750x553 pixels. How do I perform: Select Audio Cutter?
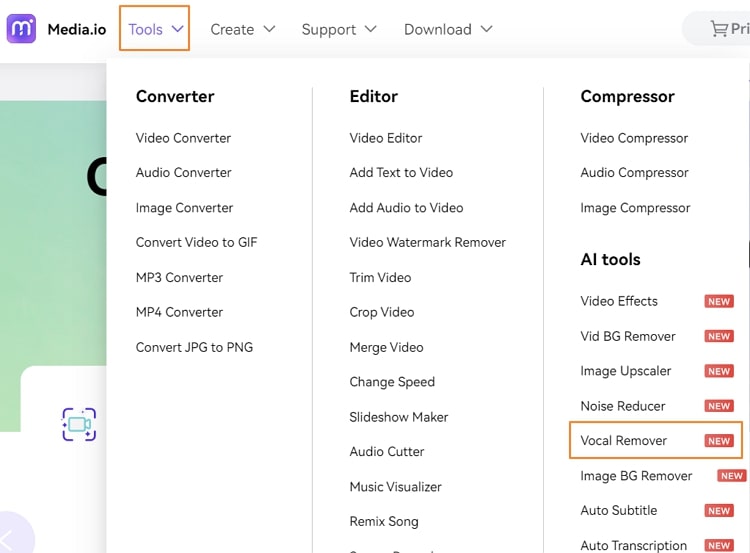point(387,452)
